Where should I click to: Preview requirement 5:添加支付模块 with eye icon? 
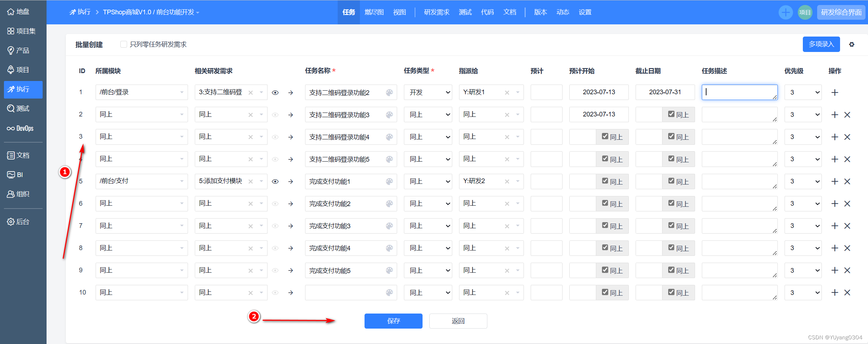pos(275,182)
